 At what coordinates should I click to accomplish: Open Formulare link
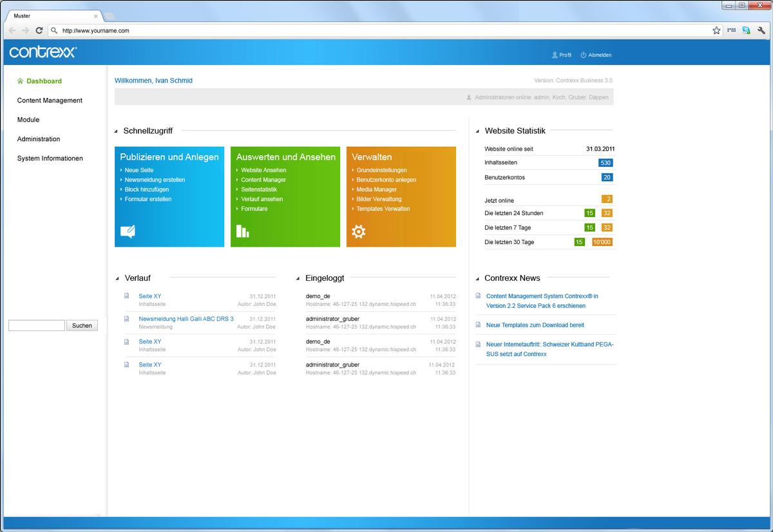click(254, 209)
